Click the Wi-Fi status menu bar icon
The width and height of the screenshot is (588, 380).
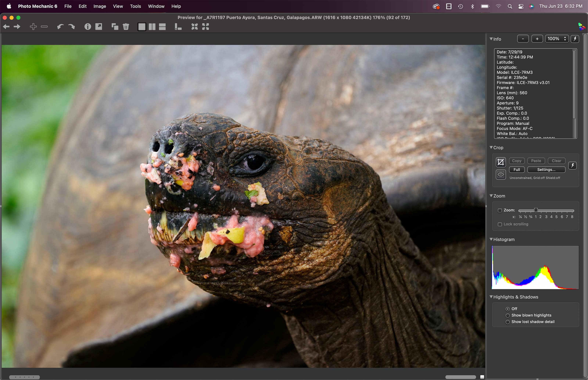(498, 6)
